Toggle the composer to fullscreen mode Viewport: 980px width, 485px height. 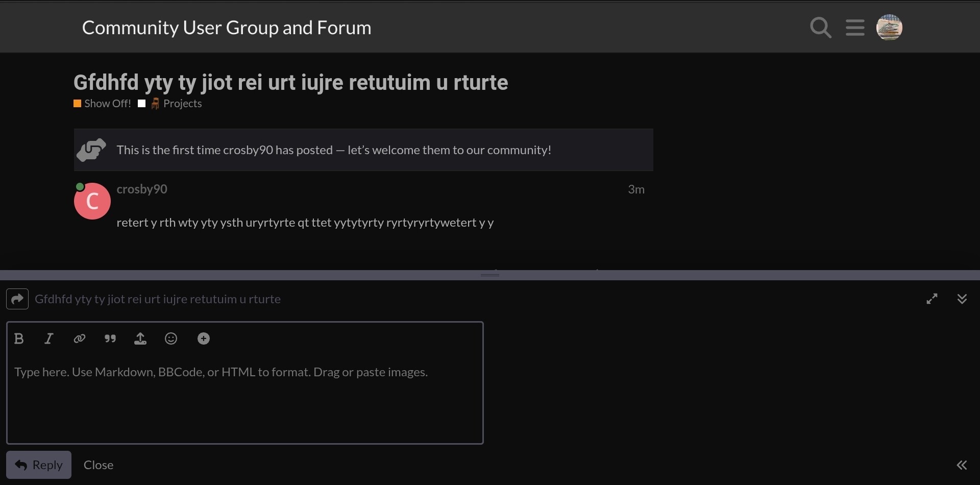(x=932, y=299)
